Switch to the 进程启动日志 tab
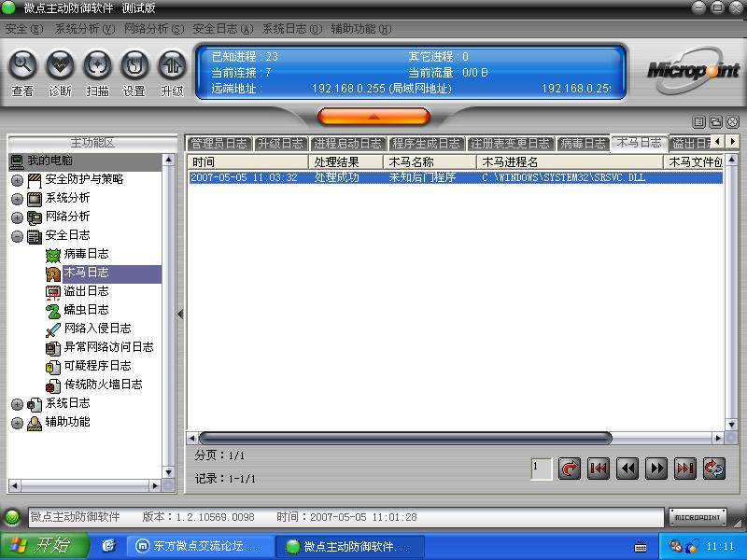747x560 pixels. click(x=347, y=144)
